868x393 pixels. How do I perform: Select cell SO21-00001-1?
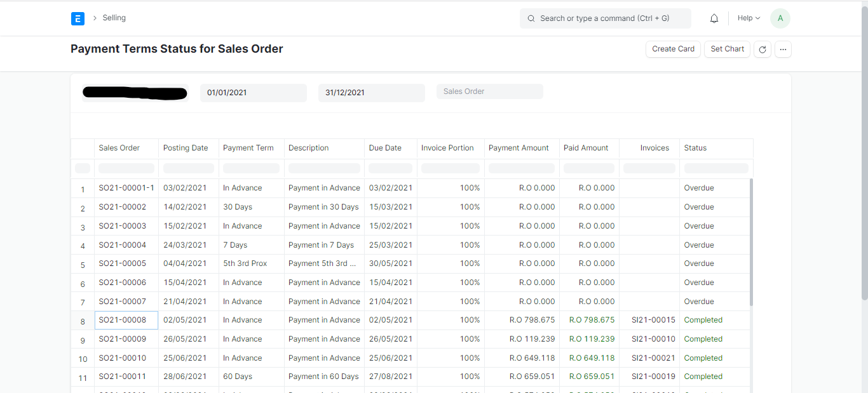coord(126,188)
